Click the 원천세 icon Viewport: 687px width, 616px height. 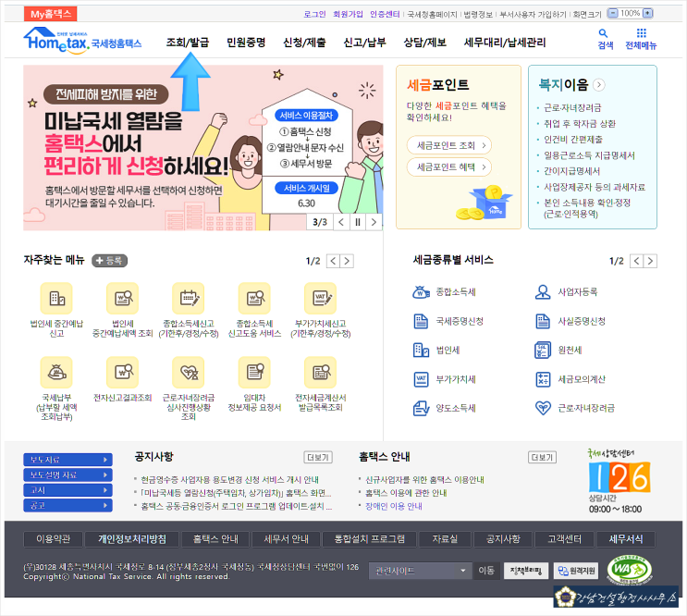tap(543, 350)
